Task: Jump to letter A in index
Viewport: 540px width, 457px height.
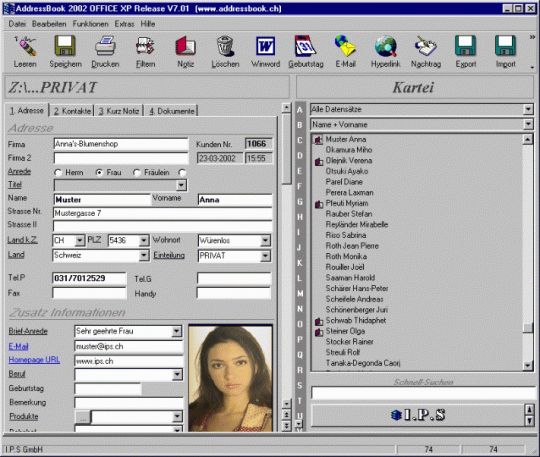Action: 300,110
